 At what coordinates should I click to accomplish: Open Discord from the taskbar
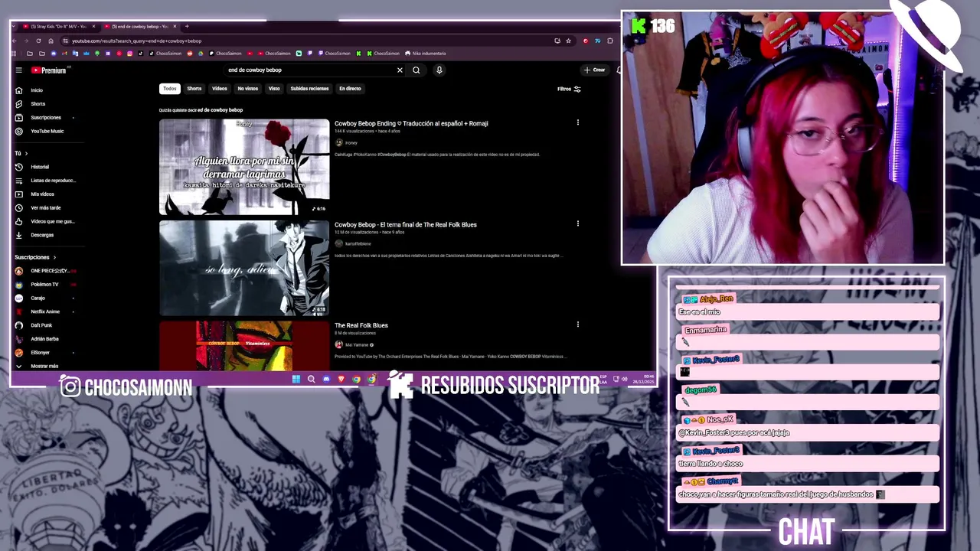point(326,379)
